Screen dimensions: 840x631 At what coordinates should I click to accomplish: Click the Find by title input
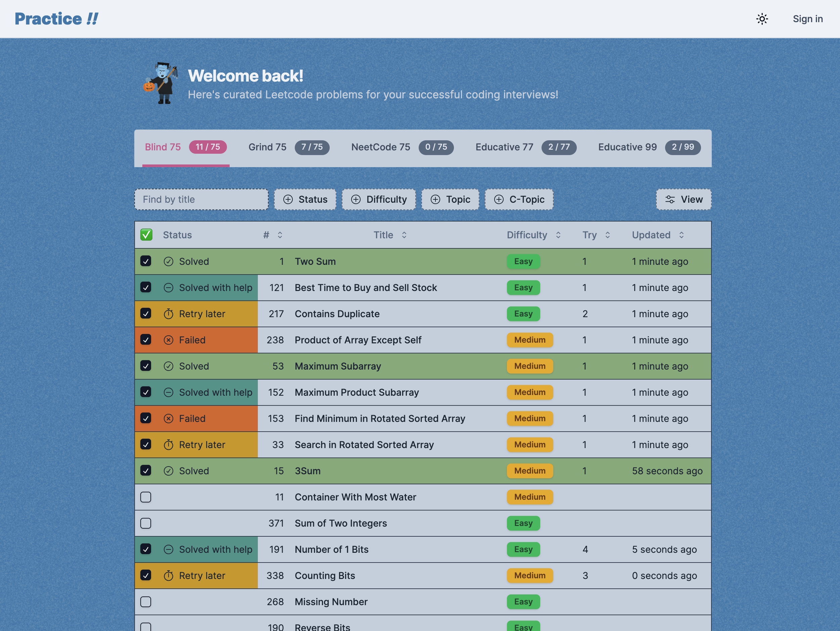(201, 200)
